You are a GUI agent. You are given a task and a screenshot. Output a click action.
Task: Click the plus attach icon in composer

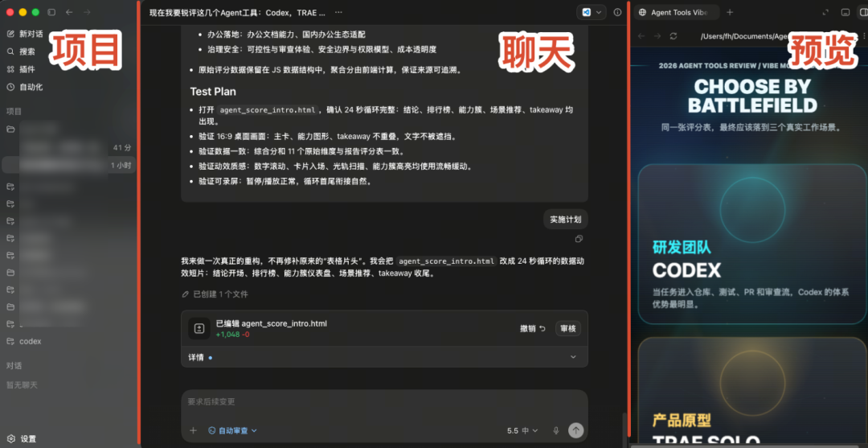pyautogui.click(x=193, y=430)
